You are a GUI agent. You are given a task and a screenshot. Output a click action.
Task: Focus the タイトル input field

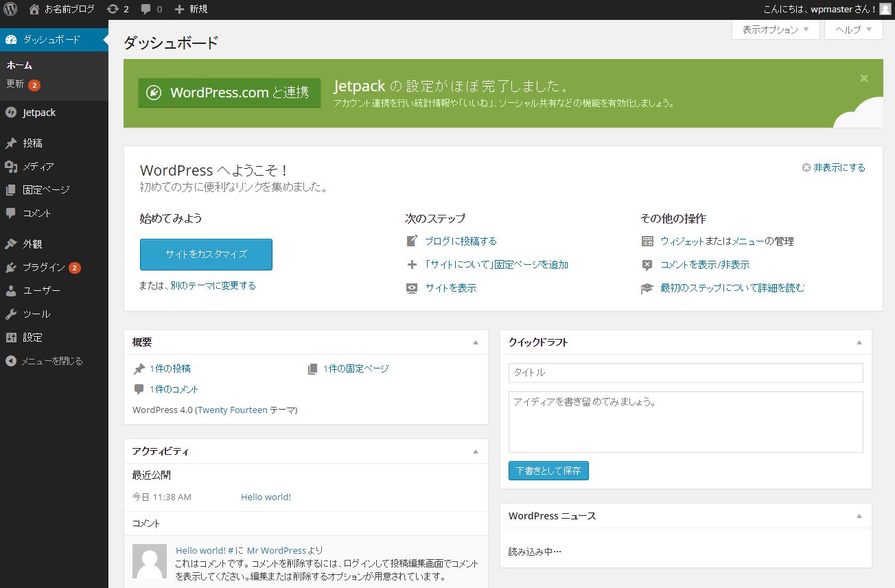coord(686,373)
